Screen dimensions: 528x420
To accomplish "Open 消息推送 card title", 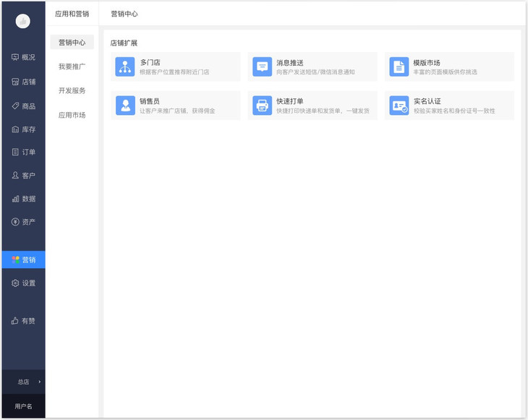I will click(x=290, y=63).
